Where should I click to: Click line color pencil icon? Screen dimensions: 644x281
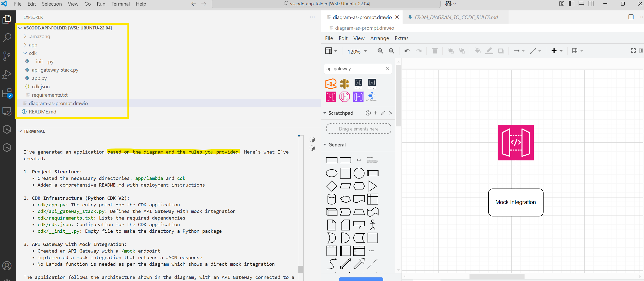pyautogui.click(x=489, y=51)
